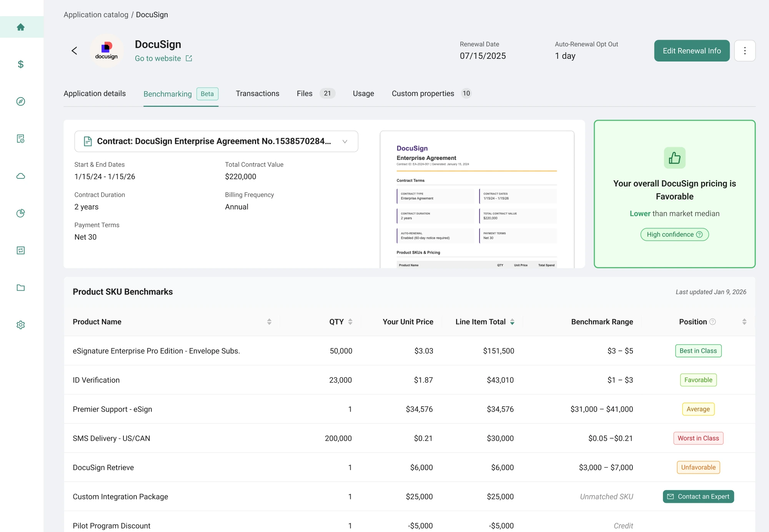The height and width of the screenshot is (532, 769).
Task: Click Edit Renewal Info button
Action: point(692,51)
